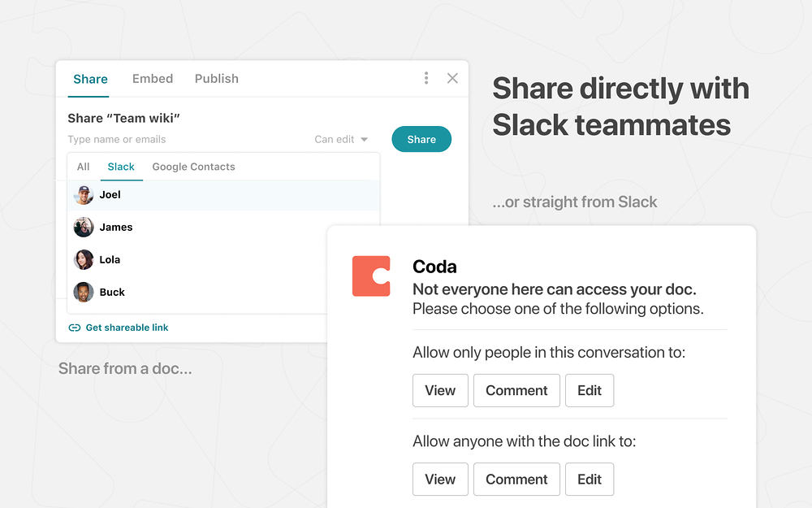Click Get shareable link
The image size is (812, 508).
(127, 328)
